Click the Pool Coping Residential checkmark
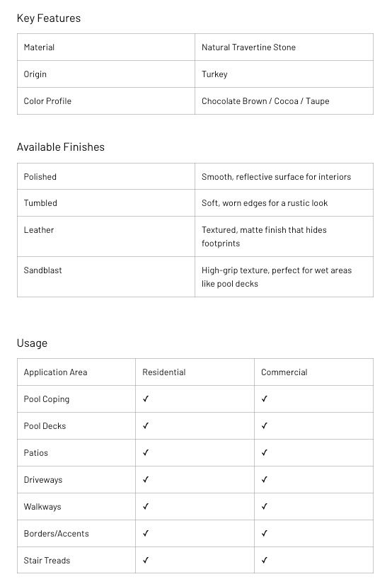The height and width of the screenshot is (584, 392). tap(146, 399)
